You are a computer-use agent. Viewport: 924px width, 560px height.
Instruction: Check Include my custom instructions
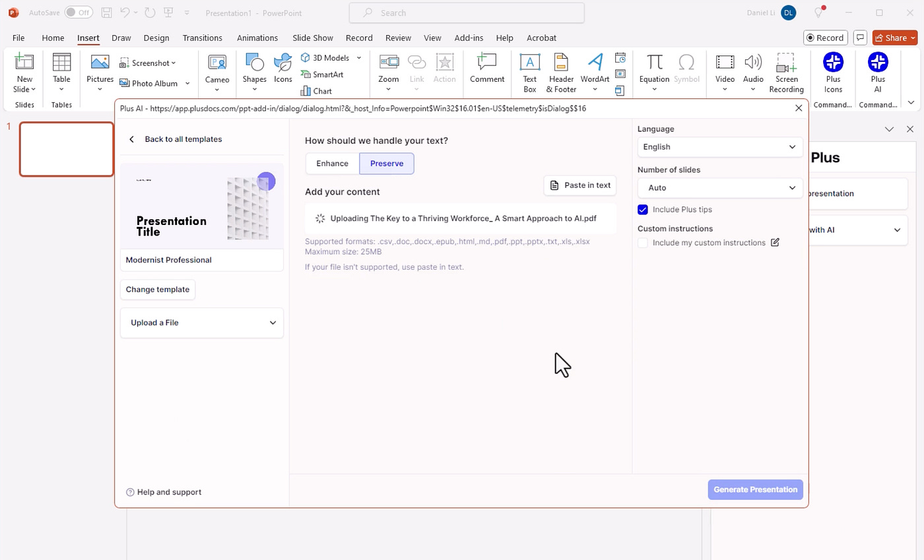tap(643, 243)
